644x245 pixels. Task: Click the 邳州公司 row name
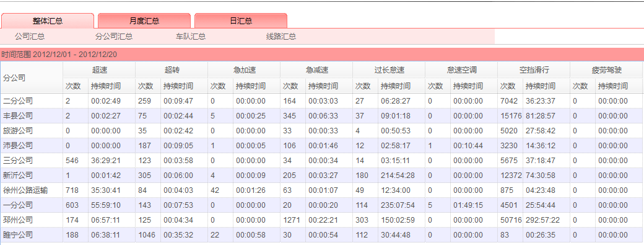18,220
